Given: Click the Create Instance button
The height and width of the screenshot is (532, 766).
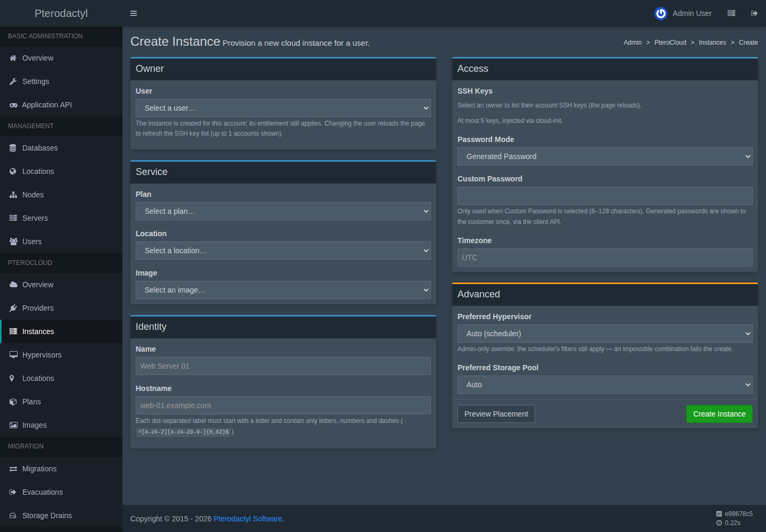Looking at the screenshot, I should coord(719,414).
